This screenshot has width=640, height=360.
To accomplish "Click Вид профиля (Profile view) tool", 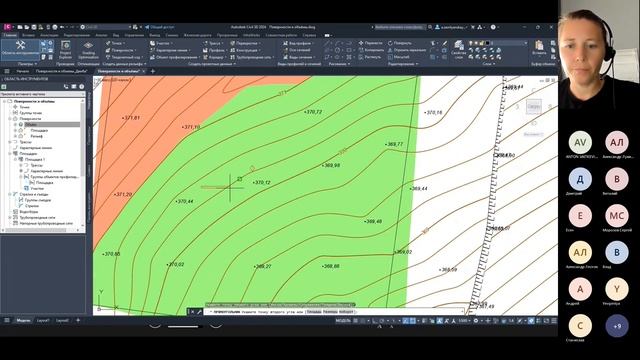I will pos(298,43).
